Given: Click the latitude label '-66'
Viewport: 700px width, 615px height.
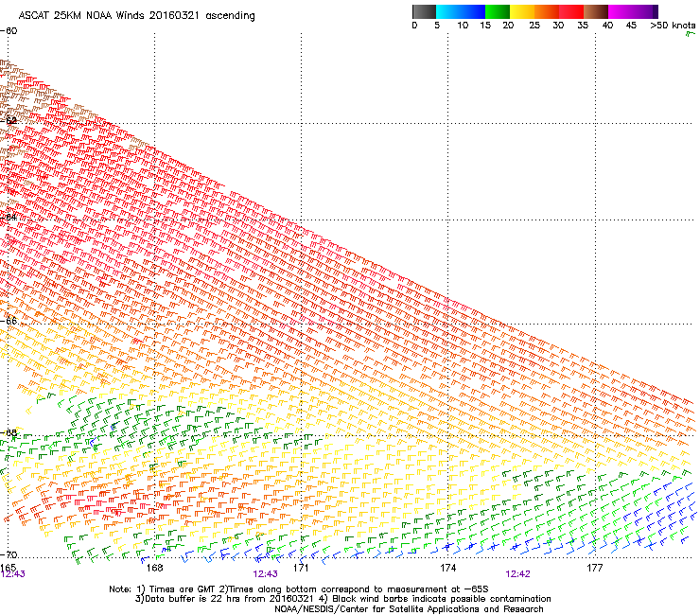Looking at the screenshot, I should pos(9,321).
